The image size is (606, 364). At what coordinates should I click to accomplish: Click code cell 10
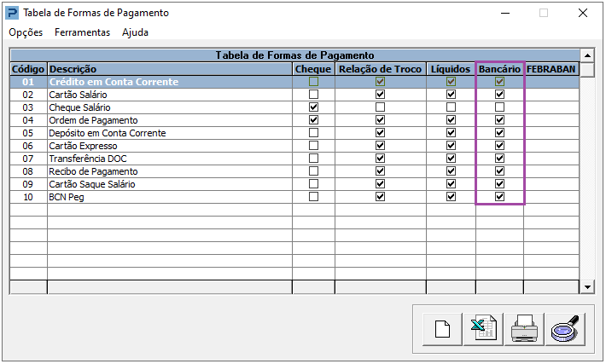pos(28,197)
